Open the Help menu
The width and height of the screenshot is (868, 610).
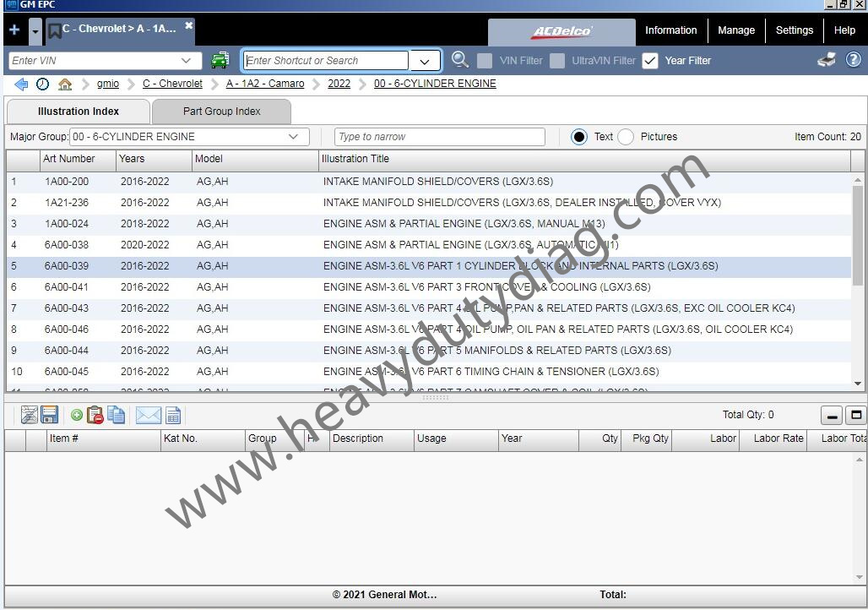[844, 30]
